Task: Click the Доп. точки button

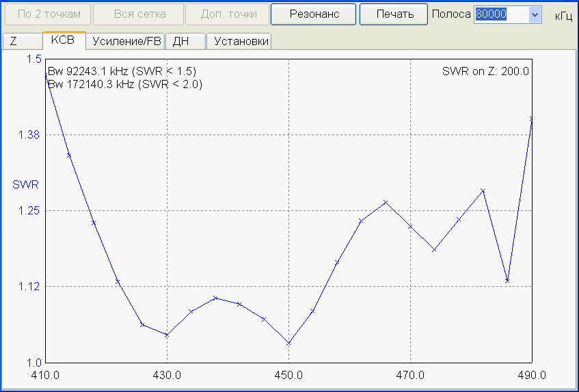Action: pyautogui.click(x=229, y=14)
